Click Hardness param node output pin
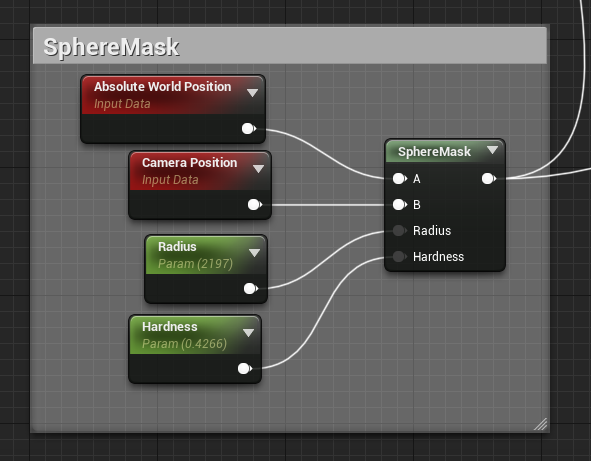 click(245, 369)
